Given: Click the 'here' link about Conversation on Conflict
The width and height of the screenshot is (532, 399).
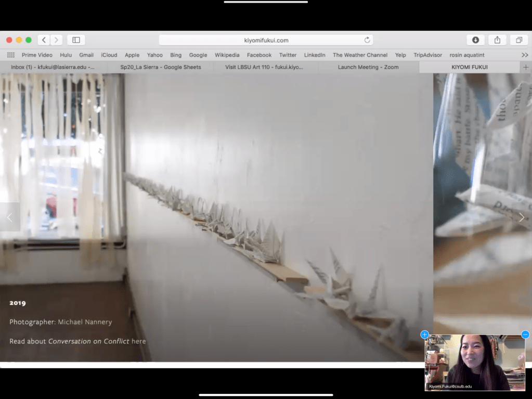Looking at the screenshot, I should tap(139, 341).
